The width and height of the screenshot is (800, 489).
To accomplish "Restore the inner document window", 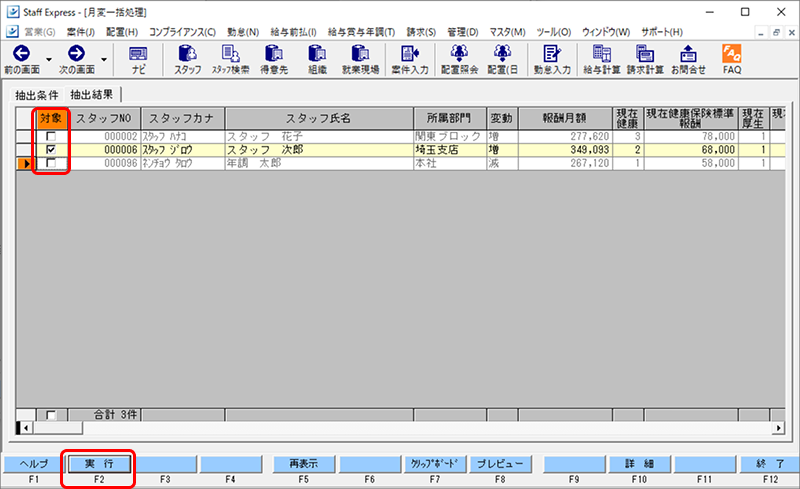I will 776,33.
